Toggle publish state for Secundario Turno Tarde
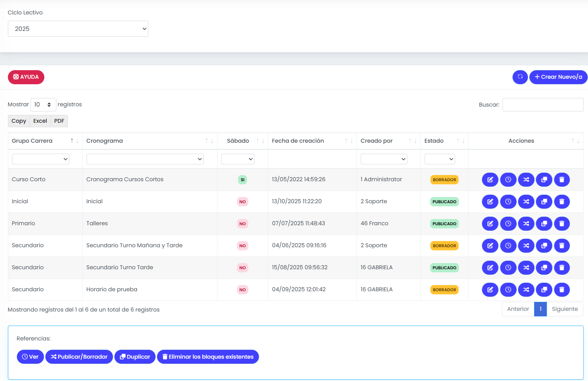Image resolution: width=588 pixels, height=381 pixels. click(x=526, y=268)
